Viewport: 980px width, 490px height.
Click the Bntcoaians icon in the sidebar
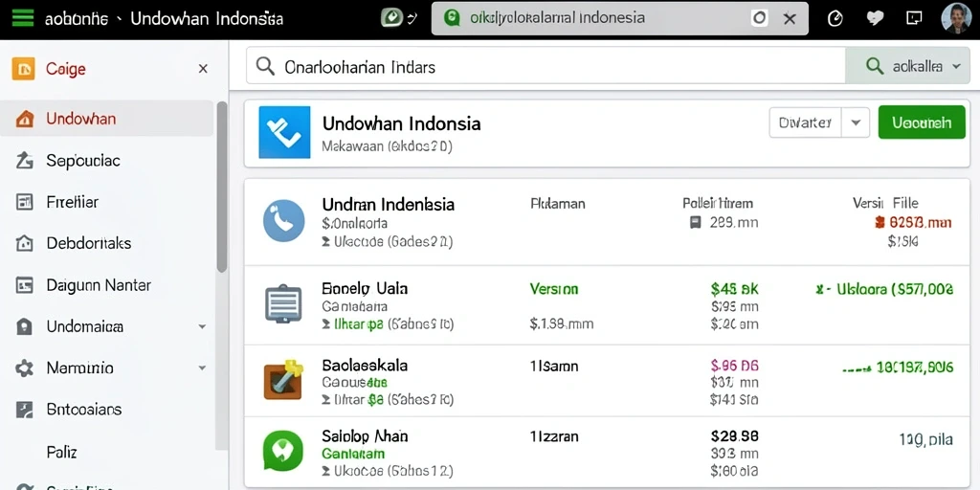pyautogui.click(x=24, y=410)
